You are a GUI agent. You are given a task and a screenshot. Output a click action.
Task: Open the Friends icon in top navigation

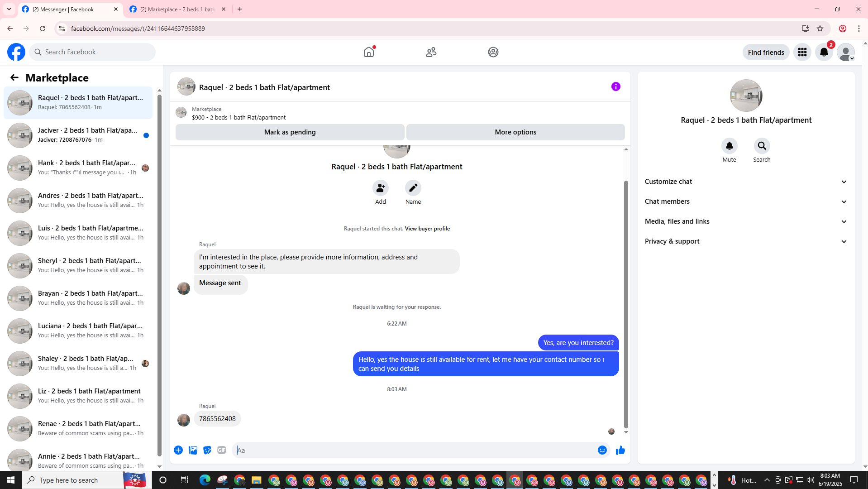pos(431,52)
